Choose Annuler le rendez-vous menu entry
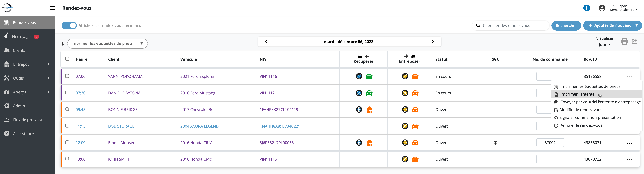Screen dimensions: 644x174 pos(581,125)
